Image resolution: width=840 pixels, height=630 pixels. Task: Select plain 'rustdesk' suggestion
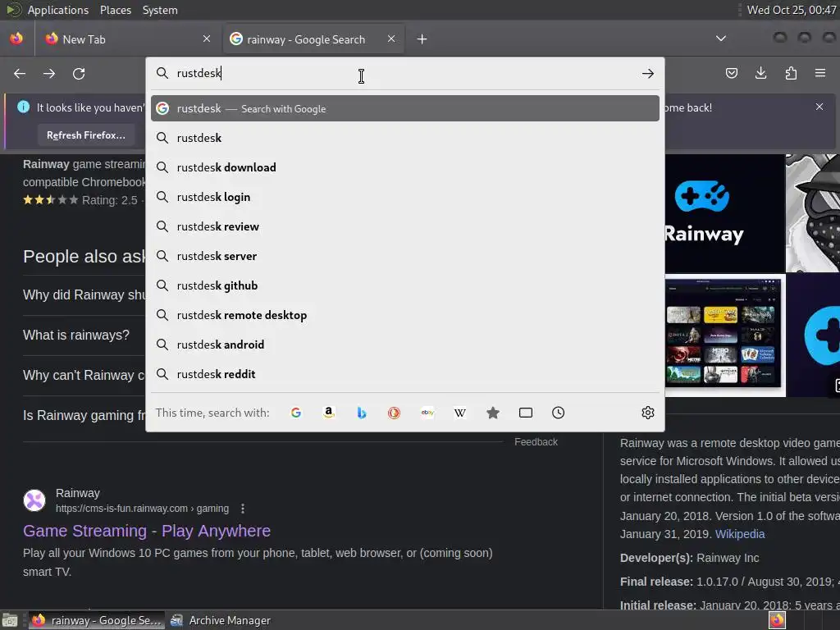405,138
